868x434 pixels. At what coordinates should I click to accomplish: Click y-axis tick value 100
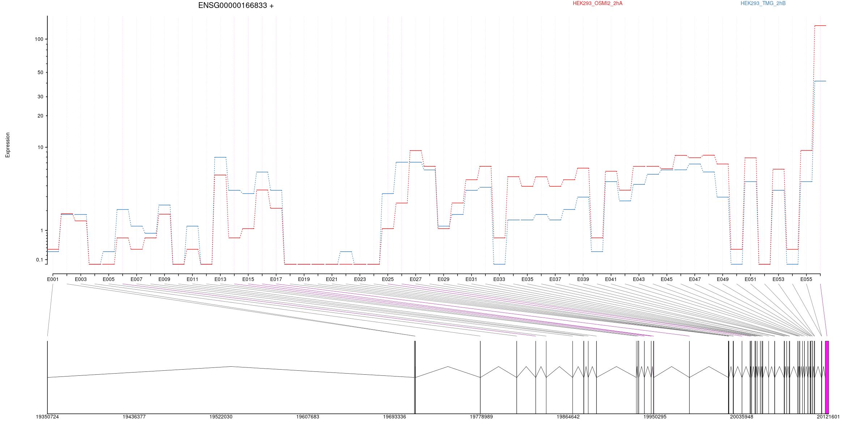coord(39,39)
